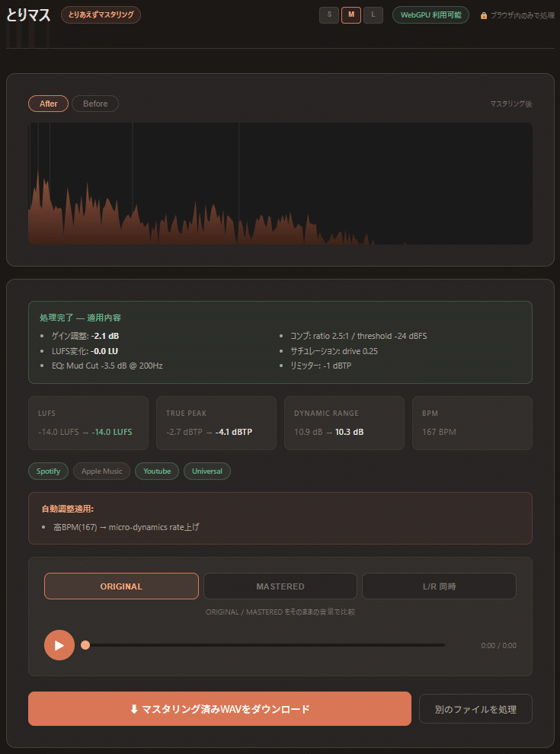Click リミッター: -1 dBTP entry
Screen dimensions: 560x754
(x=321, y=366)
